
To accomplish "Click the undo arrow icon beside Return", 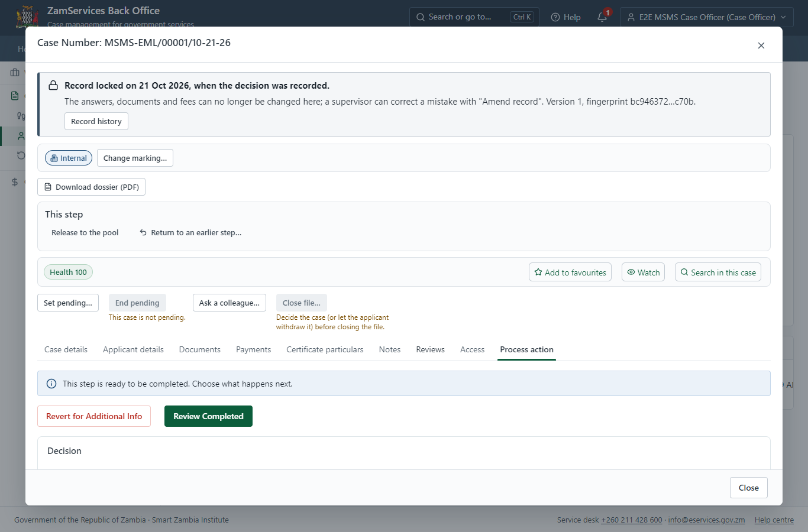I will pyautogui.click(x=143, y=232).
